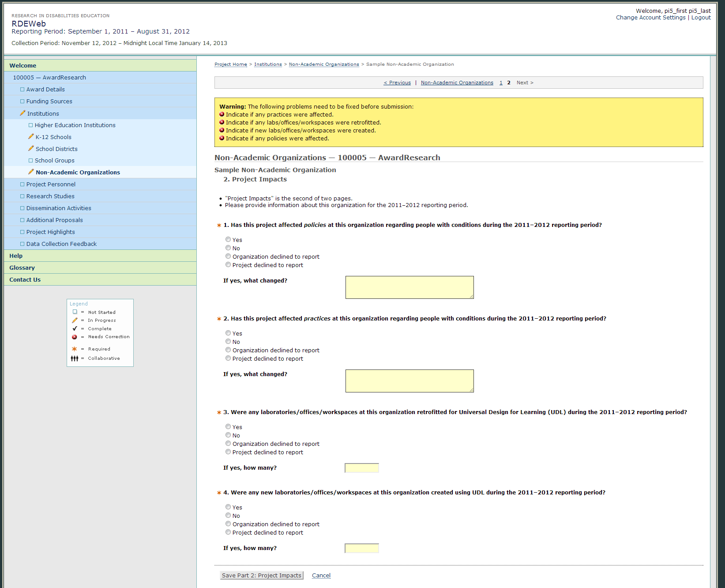Open the Dissemination Activities section

[x=59, y=208]
